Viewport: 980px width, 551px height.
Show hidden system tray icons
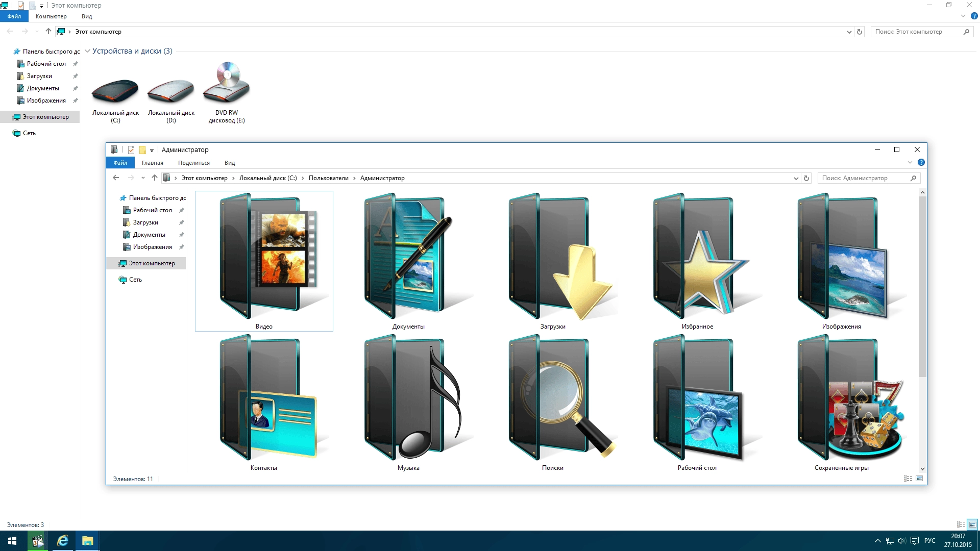point(877,541)
